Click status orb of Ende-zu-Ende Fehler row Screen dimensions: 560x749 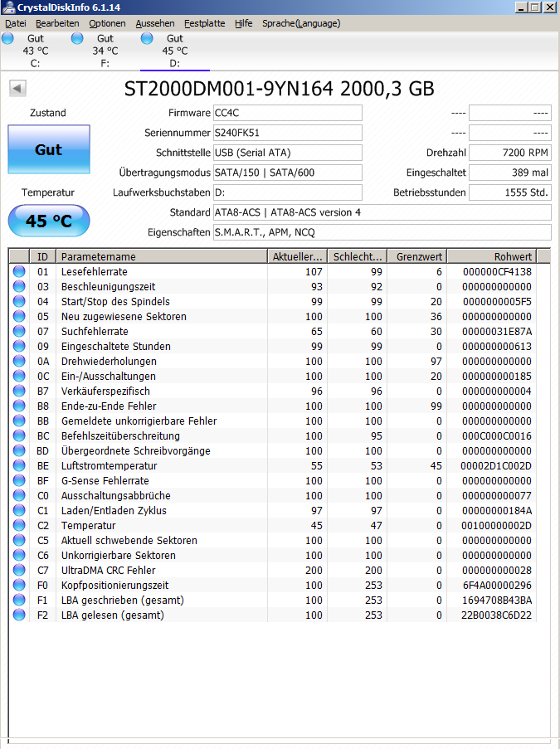[19, 406]
